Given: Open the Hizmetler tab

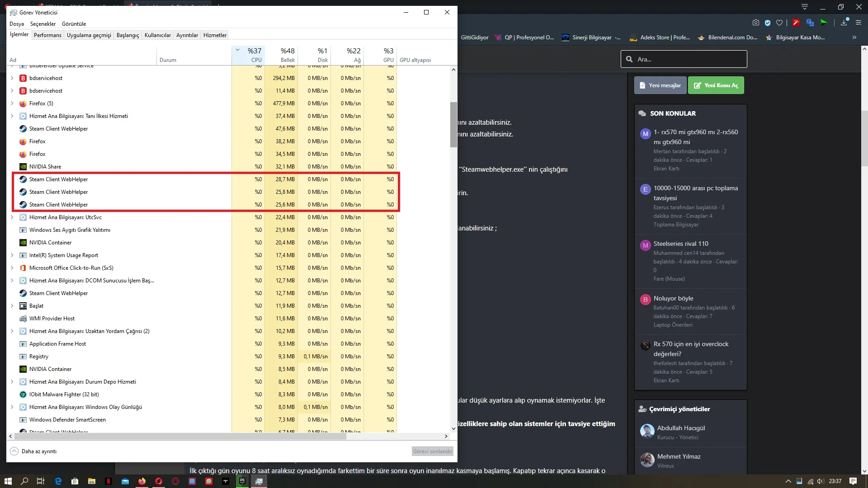Looking at the screenshot, I should [x=215, y=35].
